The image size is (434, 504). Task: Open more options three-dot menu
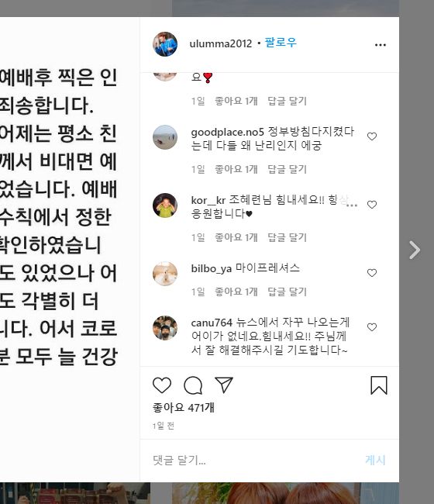pos(381,45)
